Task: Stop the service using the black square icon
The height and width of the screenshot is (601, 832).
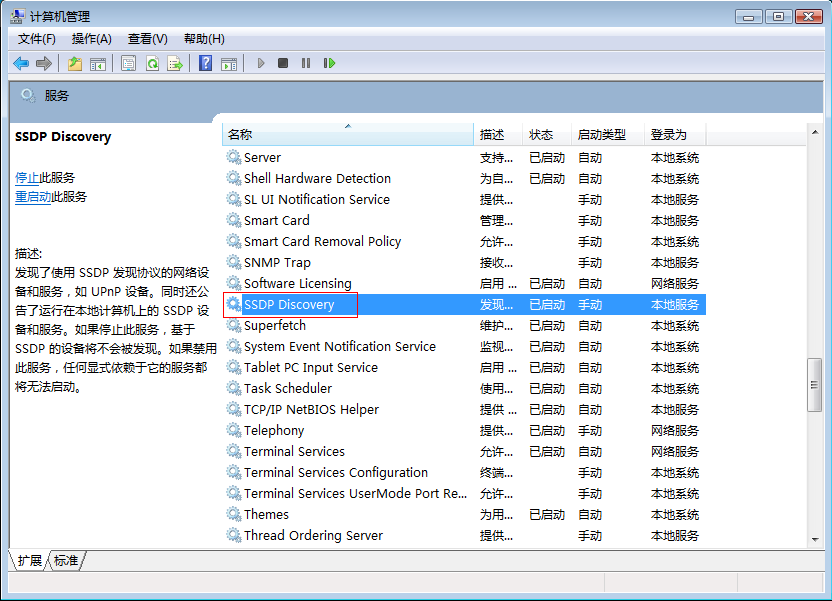Action: pyautogui.click(x=281, y=63)
